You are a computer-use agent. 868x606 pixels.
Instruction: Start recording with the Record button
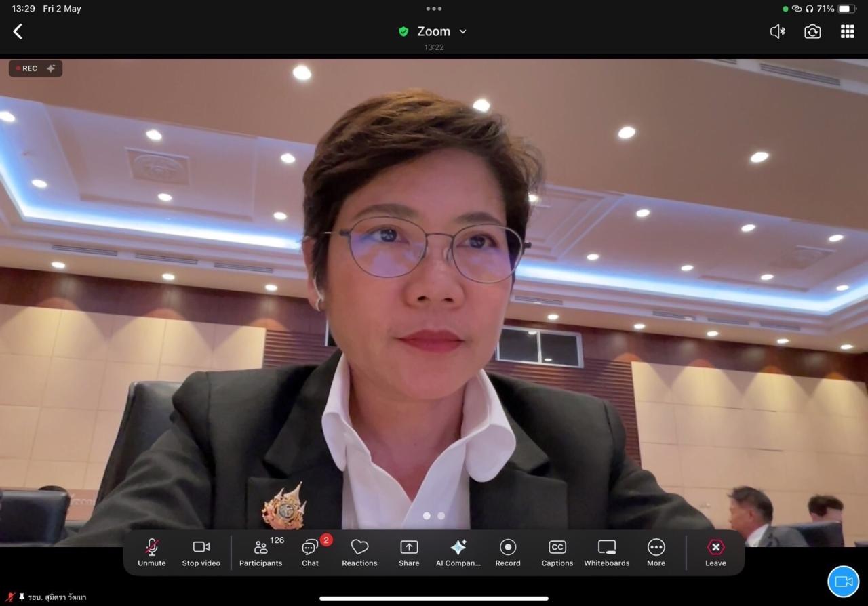[508, 552]
